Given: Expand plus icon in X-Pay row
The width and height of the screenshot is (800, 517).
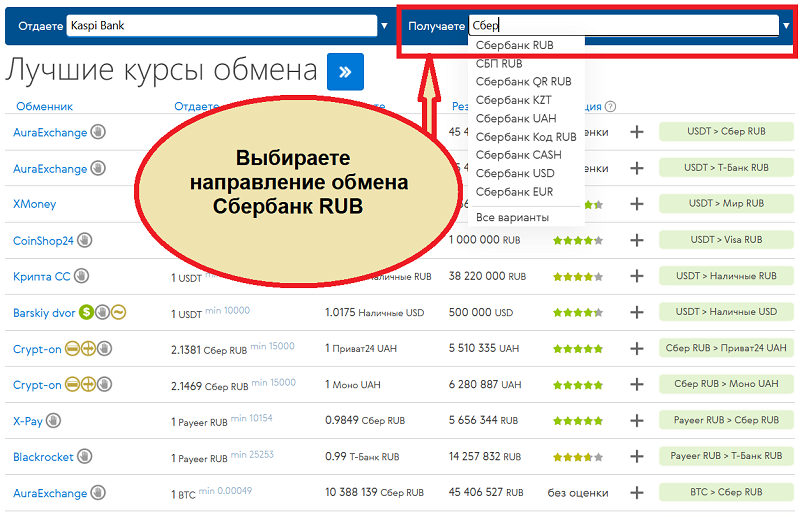Looking at the screenshot, I should click(637, 421).
